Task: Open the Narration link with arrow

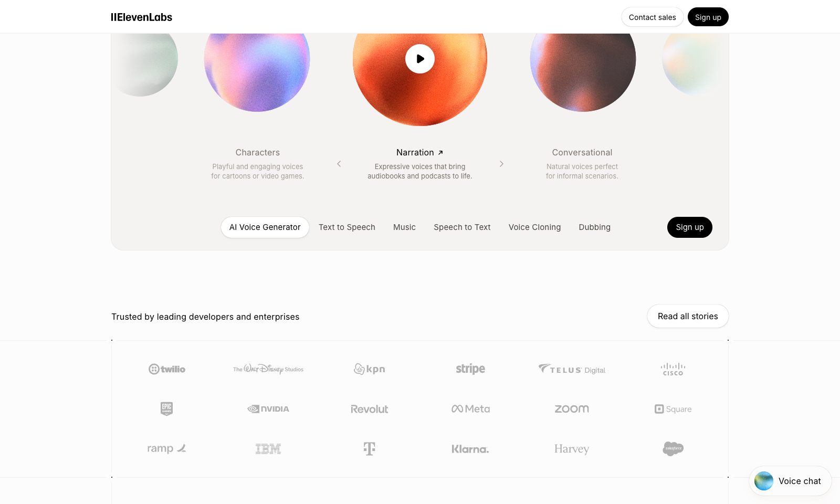Action: coord(420,152)
